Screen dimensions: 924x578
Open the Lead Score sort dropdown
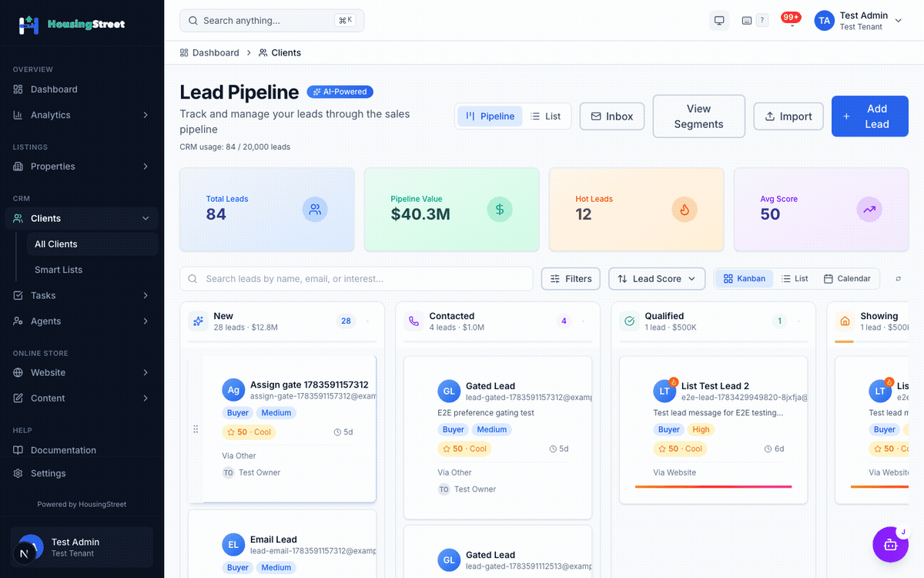pos(657,279)
